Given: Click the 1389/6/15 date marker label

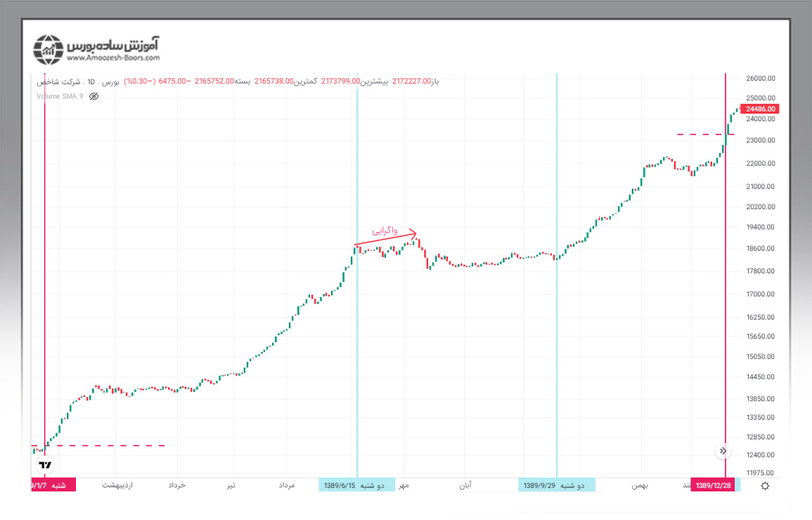Looking at the screenshot, I should pyautogui.click(x=356, y=486).
